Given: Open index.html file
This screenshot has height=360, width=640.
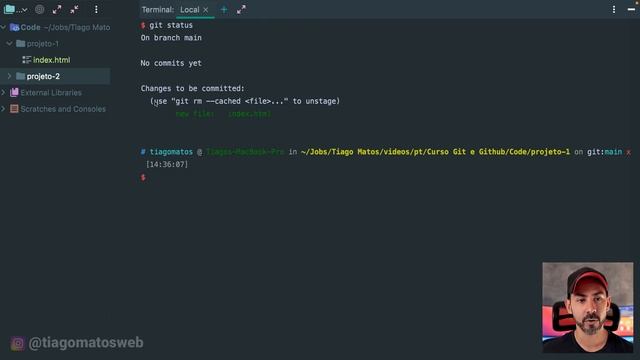Looking at the screenshot, I should (x=51, y=60).
